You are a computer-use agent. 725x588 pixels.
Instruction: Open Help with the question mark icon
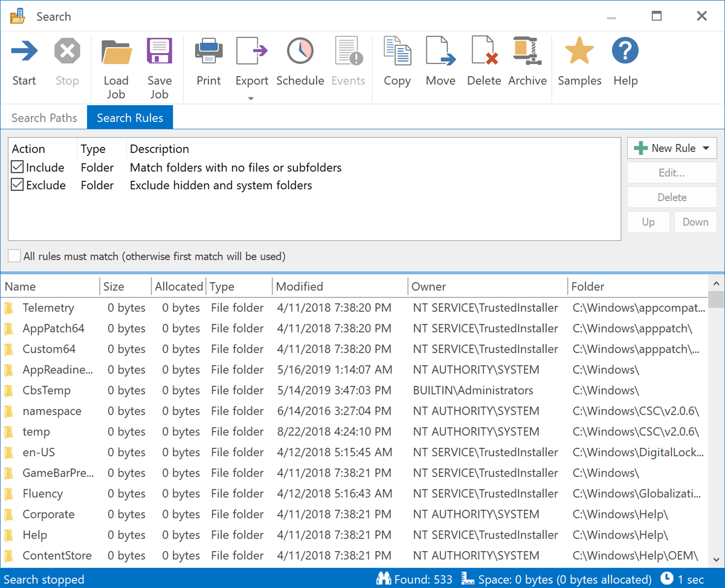625,51
